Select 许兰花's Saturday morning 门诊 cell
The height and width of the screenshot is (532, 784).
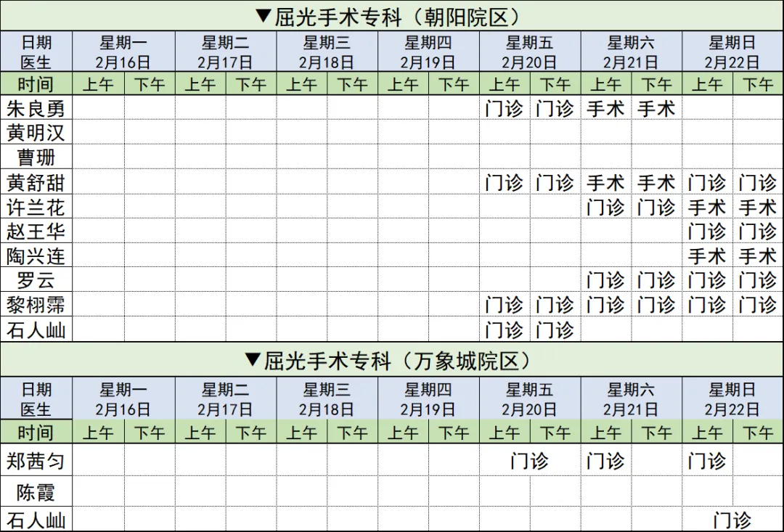[605, 207]
